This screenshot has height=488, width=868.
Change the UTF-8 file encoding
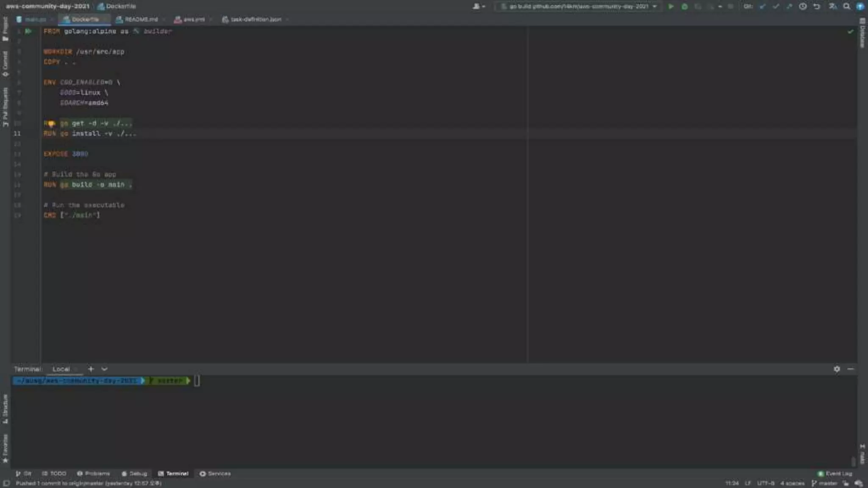point(765,483)
